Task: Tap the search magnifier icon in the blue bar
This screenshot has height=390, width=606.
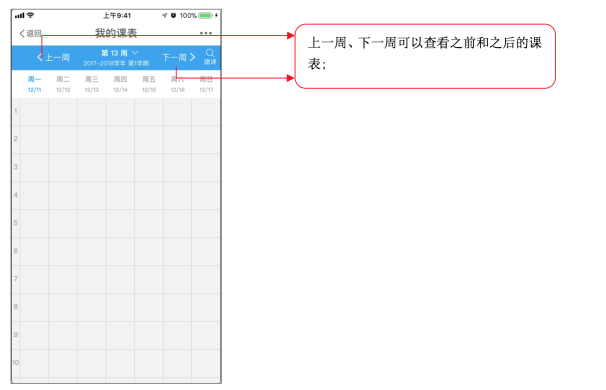Action: [x=210, y=53]
